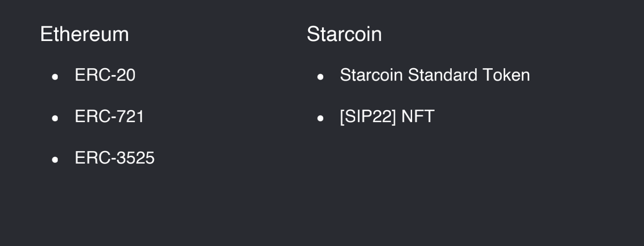Select the ERC-3525 list item

[x=115, y=158]
